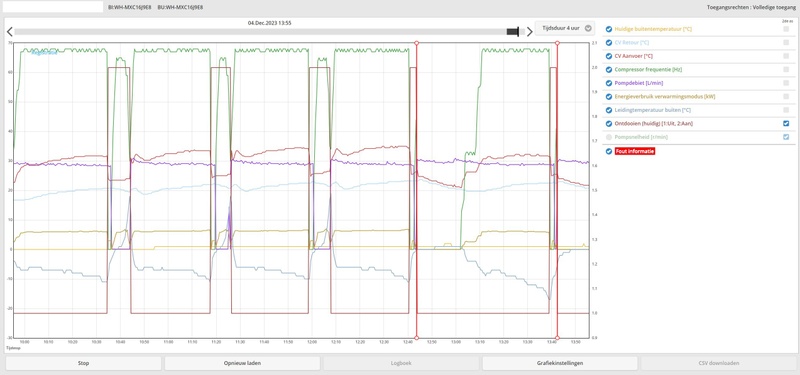The width and height of the screenshot is (800, 375).
Task: Tick second-axis checkbox for CV Aanvoer
Action: pos(786,56)
